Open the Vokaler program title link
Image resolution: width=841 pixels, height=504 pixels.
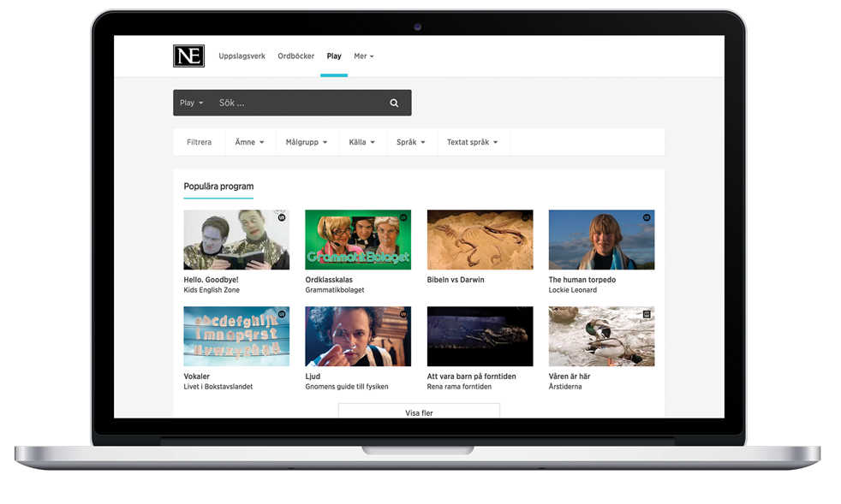(x=197, y=377)
